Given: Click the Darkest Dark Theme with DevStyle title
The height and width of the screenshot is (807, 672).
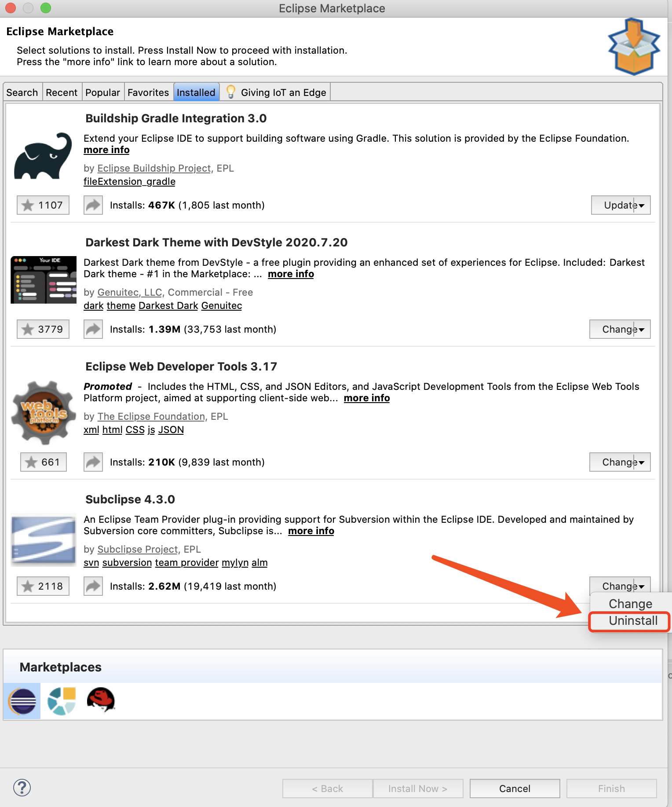Looking at the screenshot, I should (x=216, y=242).
